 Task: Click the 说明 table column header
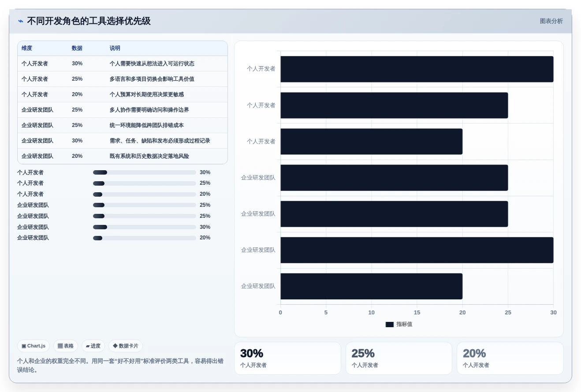(115, 49)
